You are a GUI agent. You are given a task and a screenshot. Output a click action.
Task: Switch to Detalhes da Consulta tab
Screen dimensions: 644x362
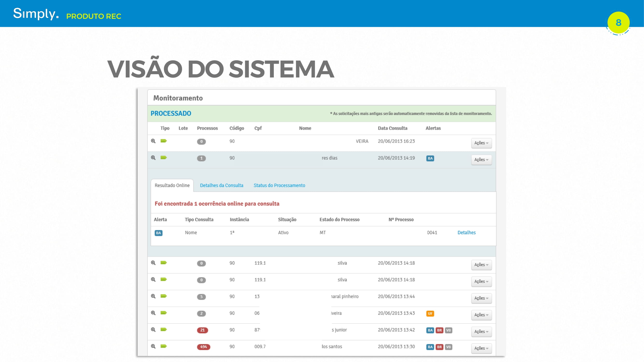221,185
